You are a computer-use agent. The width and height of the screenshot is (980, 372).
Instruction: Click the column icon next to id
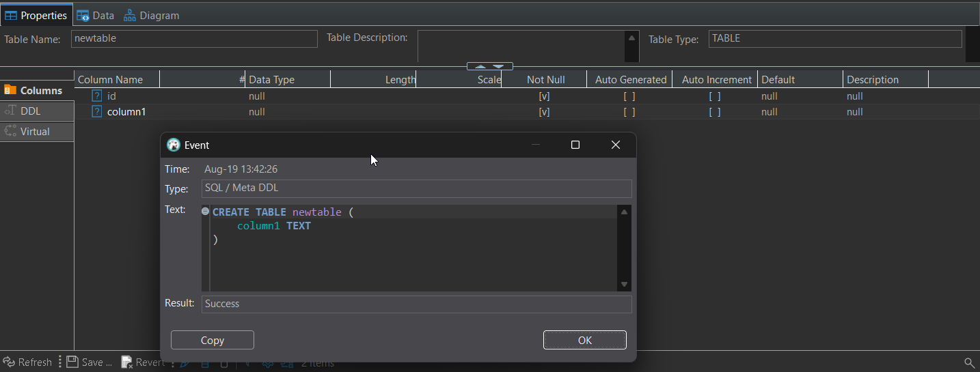(97, 96)
